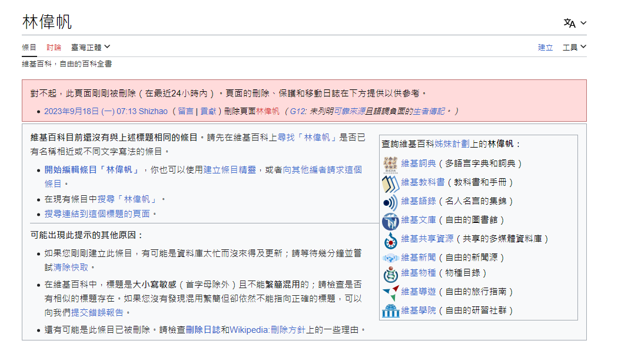Open the 工具 tools dropdown
Screen dimensions: 621x364
574,47
